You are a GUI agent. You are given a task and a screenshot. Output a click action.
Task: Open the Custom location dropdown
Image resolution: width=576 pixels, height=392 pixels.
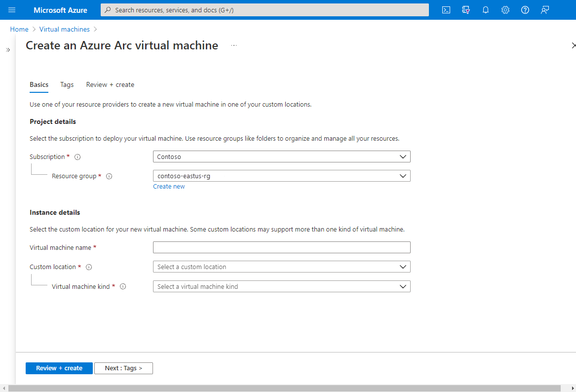point(281,267)
